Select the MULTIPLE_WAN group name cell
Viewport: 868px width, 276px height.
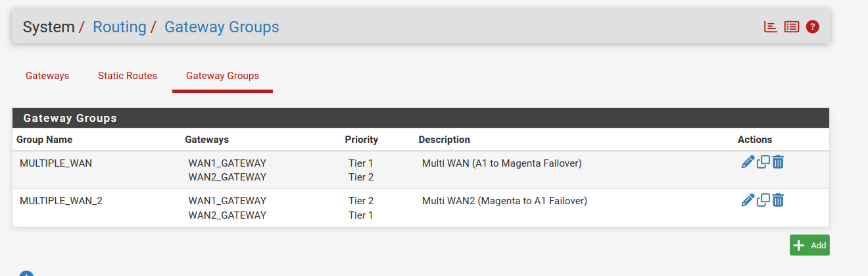tap(56, 163)
